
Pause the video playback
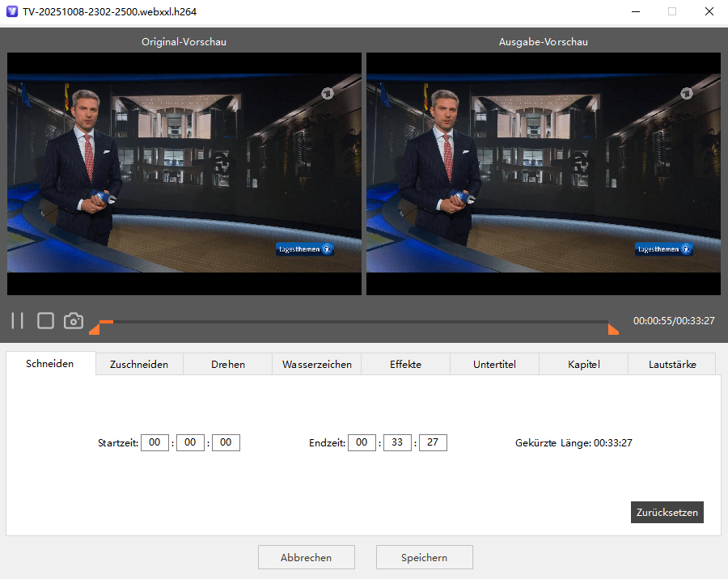(18, 321)
